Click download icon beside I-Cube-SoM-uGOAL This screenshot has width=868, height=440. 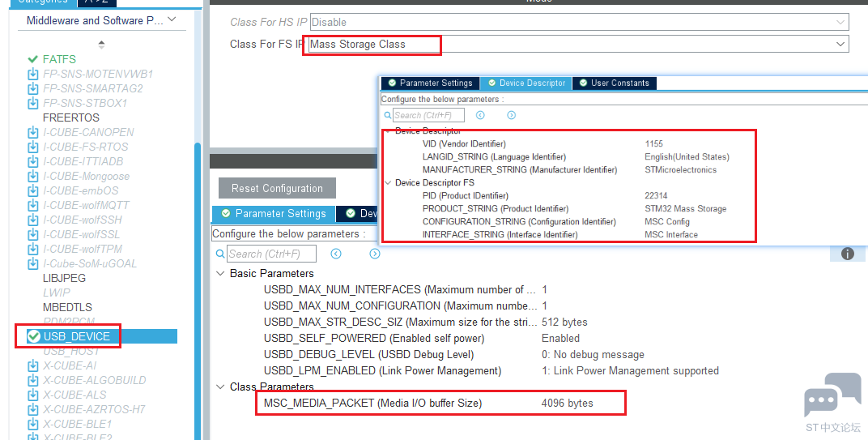tap(32, 264)
